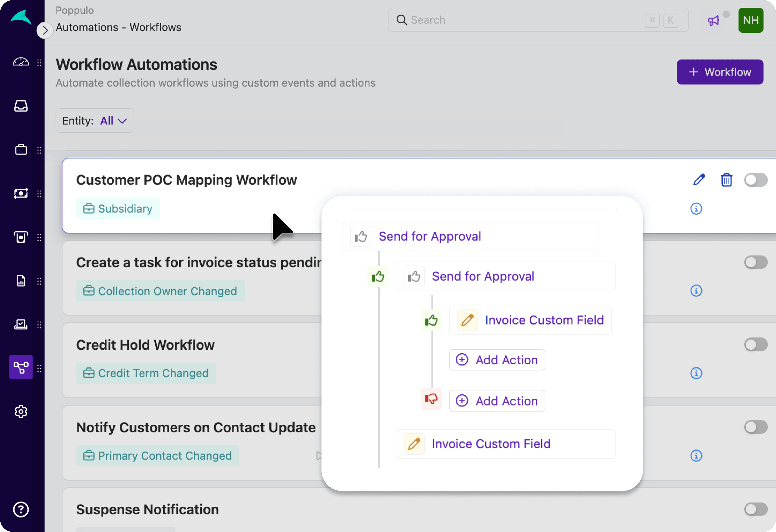Image resolution: width=776 pixels, height=532 pixels.
Task: Expand the sidebar with the chevron button
Action: click(45, 31)
